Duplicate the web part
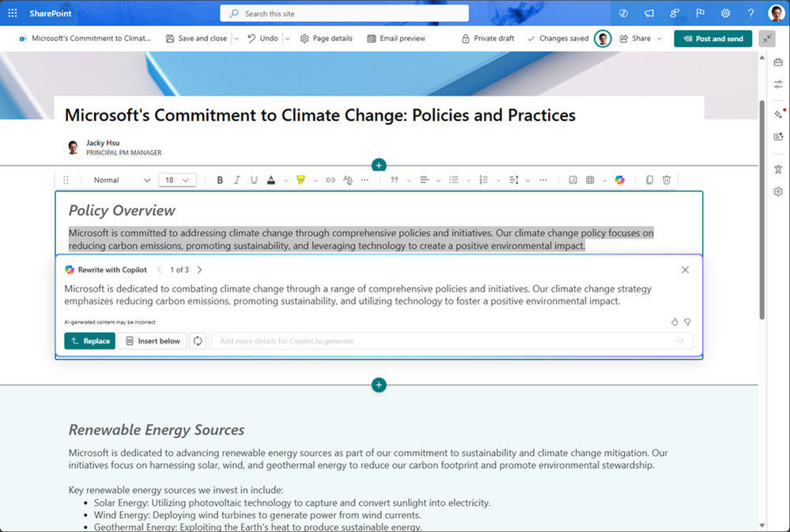 coord(649,180)
